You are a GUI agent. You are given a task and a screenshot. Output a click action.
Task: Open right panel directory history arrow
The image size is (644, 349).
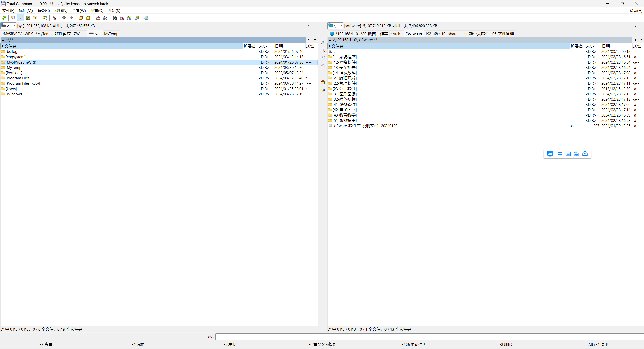tap(641, 40)
